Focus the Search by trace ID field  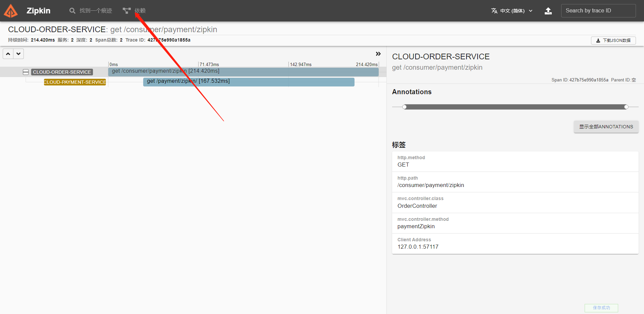click(x=598, y=11)
